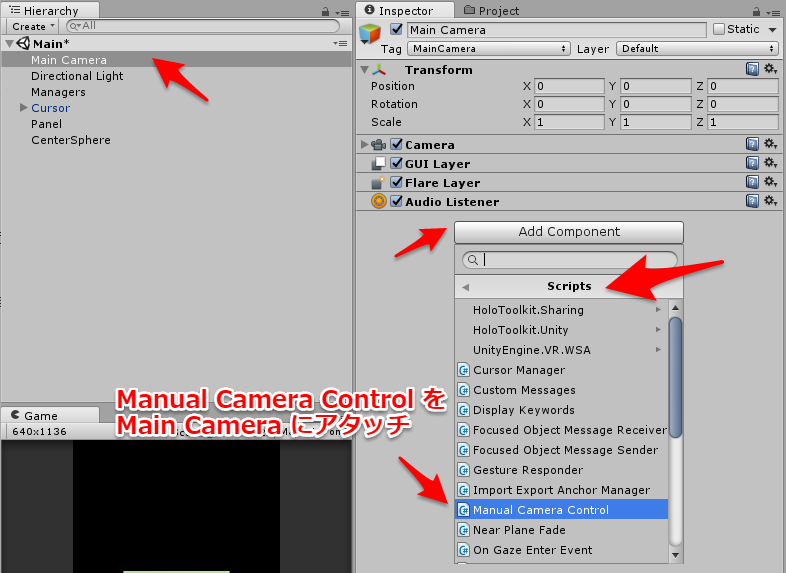Open GUI Layer gear menu
The height and width of the screenshot is (573, 786).
pyautogui.click(x=770, y=163)
